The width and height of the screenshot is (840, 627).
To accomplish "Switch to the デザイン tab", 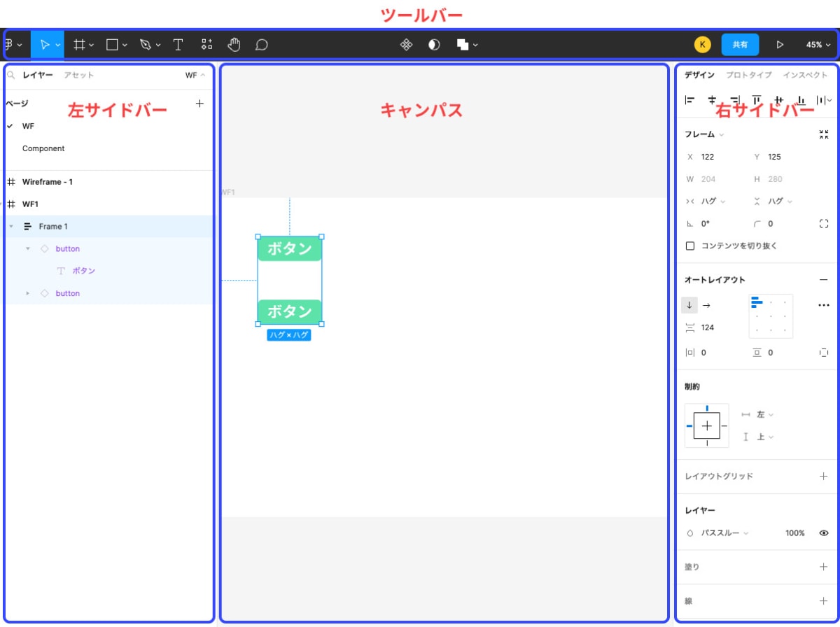I will pyautogui.click(x=699, y=75).
